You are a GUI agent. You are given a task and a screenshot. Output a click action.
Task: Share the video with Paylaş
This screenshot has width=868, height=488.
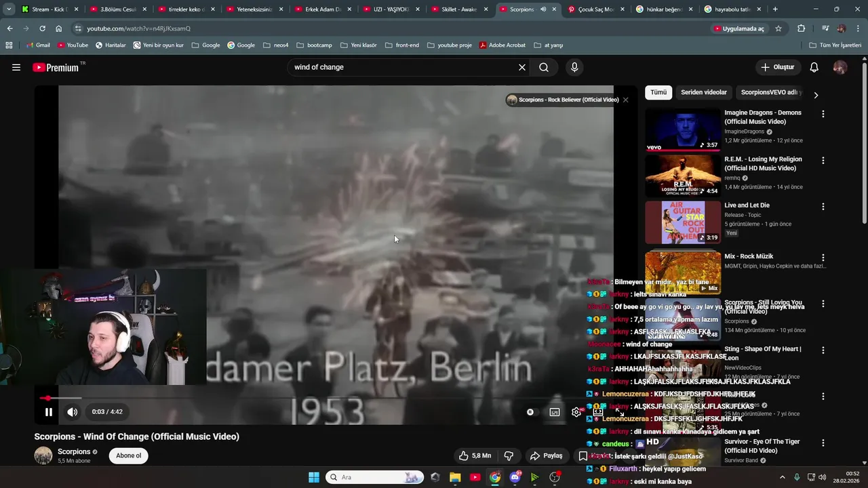547,455
